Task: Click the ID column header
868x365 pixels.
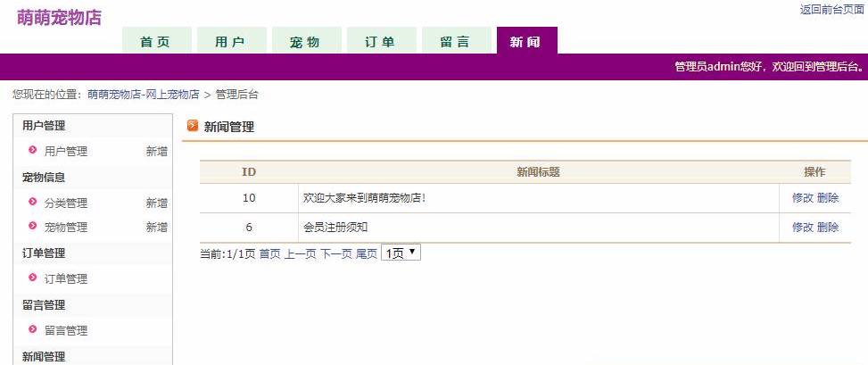Action: point(249,171)
